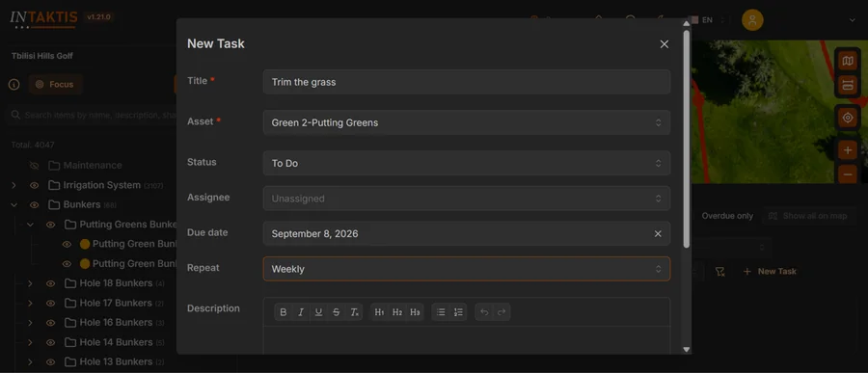Expand the Irrigation System folder
This screenshot has width=868, height=373.
[x=14, y=185]
